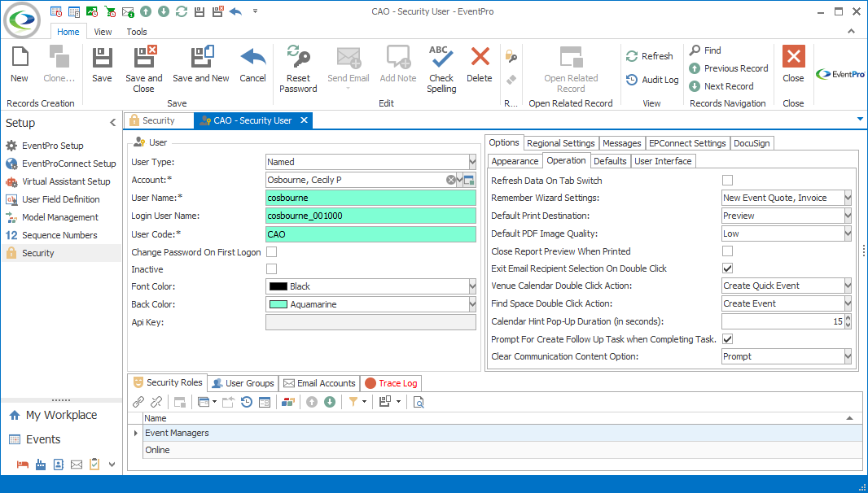Screen dimensions: 868x493
Task: Open the EPConnect Settings tab
Action: point(687,143)
